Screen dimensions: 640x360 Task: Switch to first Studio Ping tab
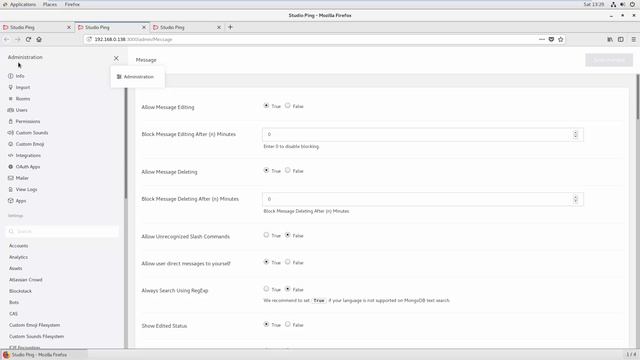[37, 27]
